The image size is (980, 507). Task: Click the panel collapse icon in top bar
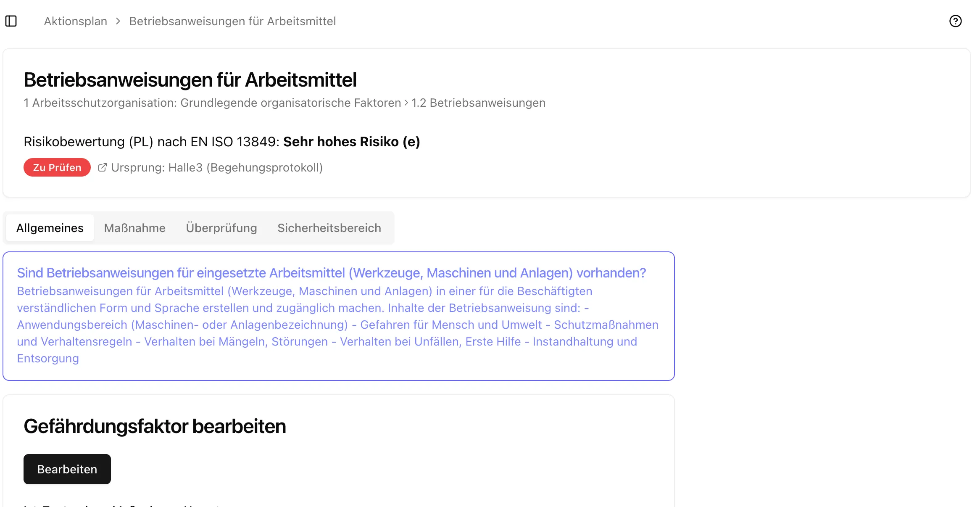(x=11, y=21)
